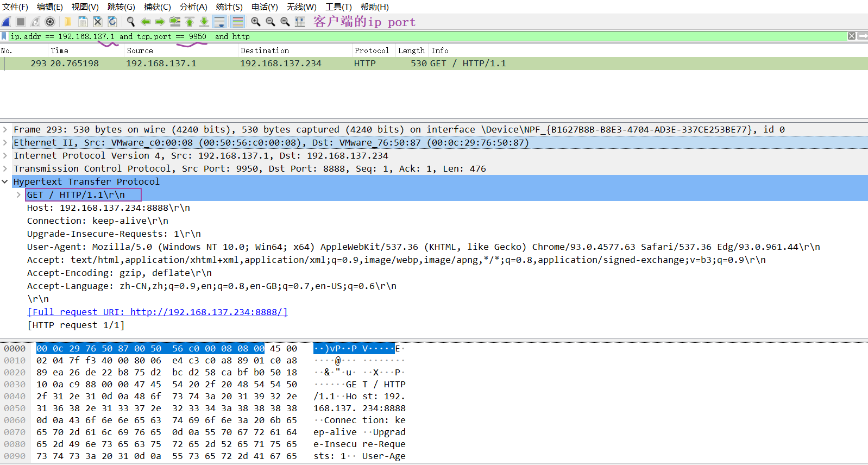Image resolution: width=868 pixels, height=465 pixels.
Task: Go to specified packet icon
Action: [175, 22]
